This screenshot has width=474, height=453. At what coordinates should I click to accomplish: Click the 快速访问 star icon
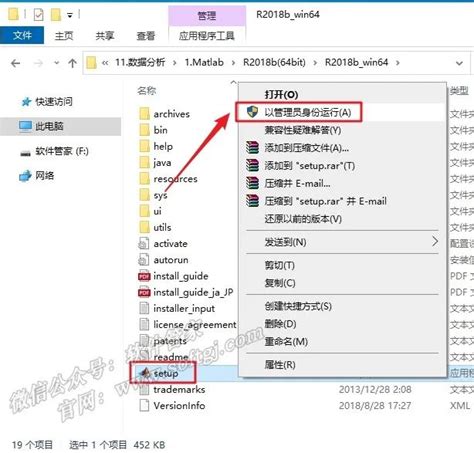click(x=26, y=102)
